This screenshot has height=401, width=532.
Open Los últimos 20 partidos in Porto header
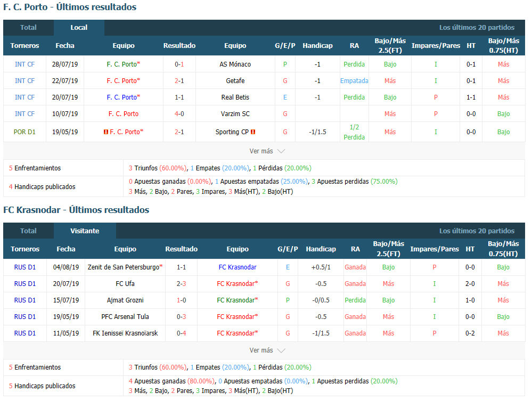coord(477,28)
